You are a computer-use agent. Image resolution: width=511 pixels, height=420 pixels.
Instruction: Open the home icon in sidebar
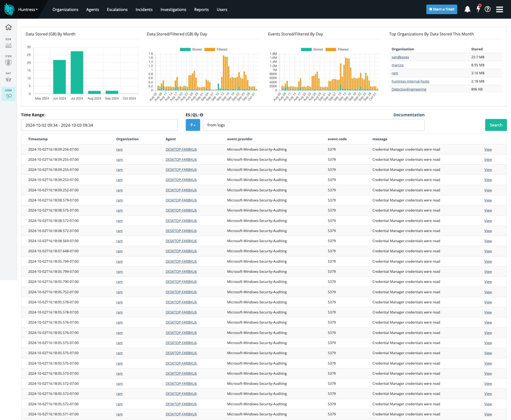pyautogui.click(x=9, y=27)
